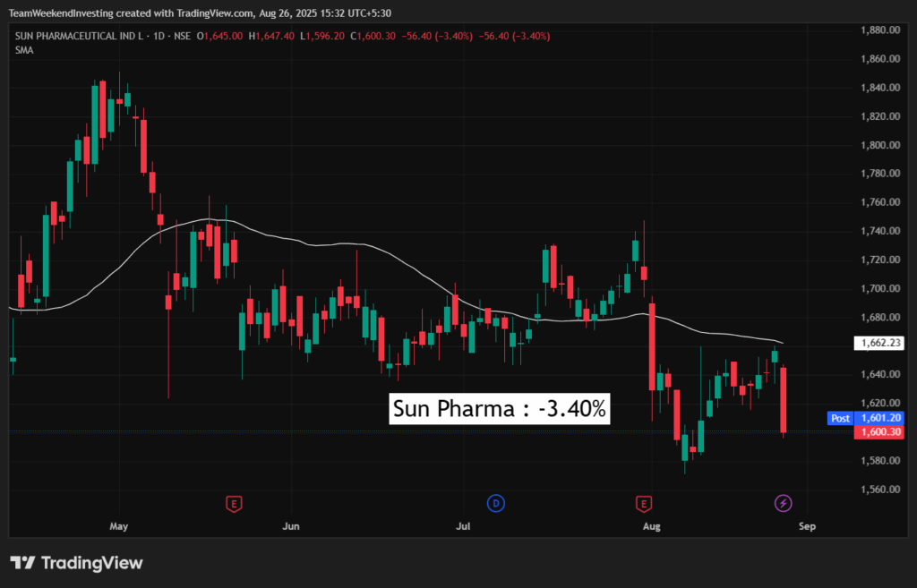Click the TeamWeekendInvesting attribution text
Viewport: 917px width, 588px height.
(200, 13)
